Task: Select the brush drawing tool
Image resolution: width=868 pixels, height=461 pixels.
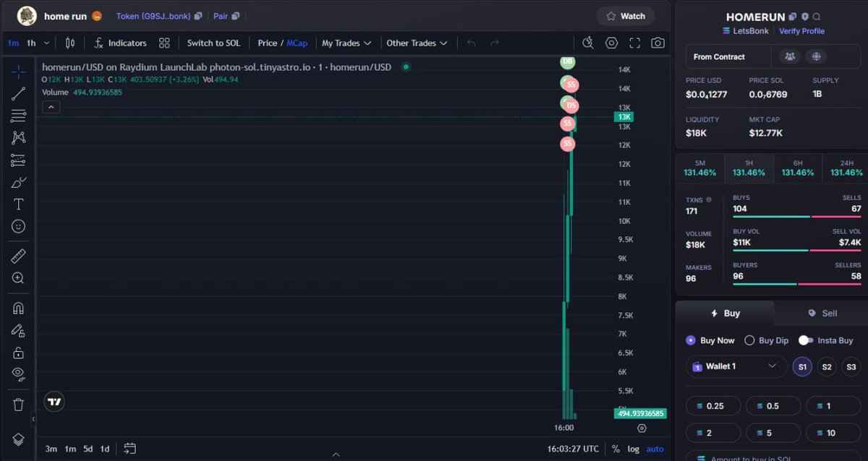Action: point(18,182)
